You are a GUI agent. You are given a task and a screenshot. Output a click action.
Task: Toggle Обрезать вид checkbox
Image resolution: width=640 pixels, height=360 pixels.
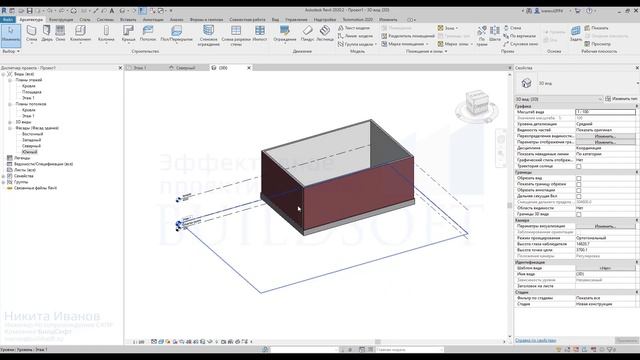[578, 178]
